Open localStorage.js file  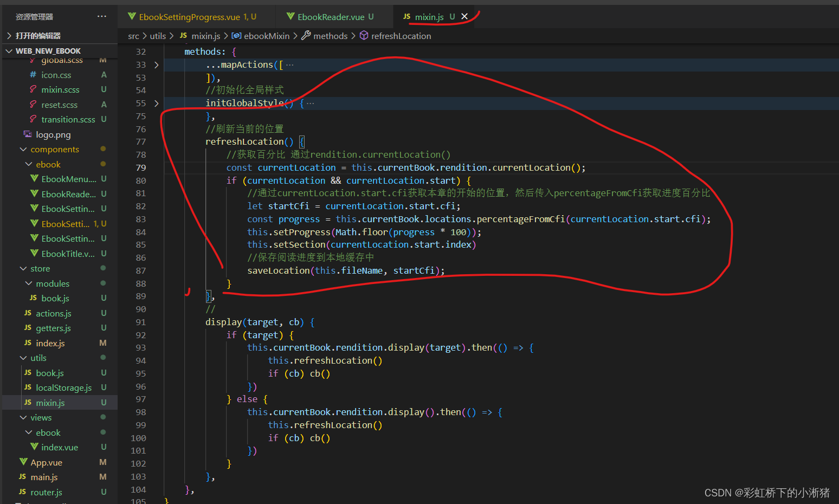[64, 388]
